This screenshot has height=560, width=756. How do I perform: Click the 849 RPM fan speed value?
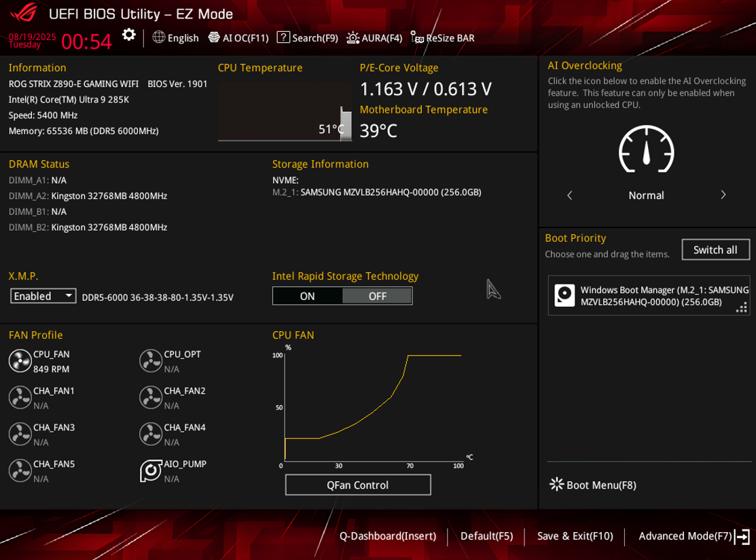tap(51, 369)
